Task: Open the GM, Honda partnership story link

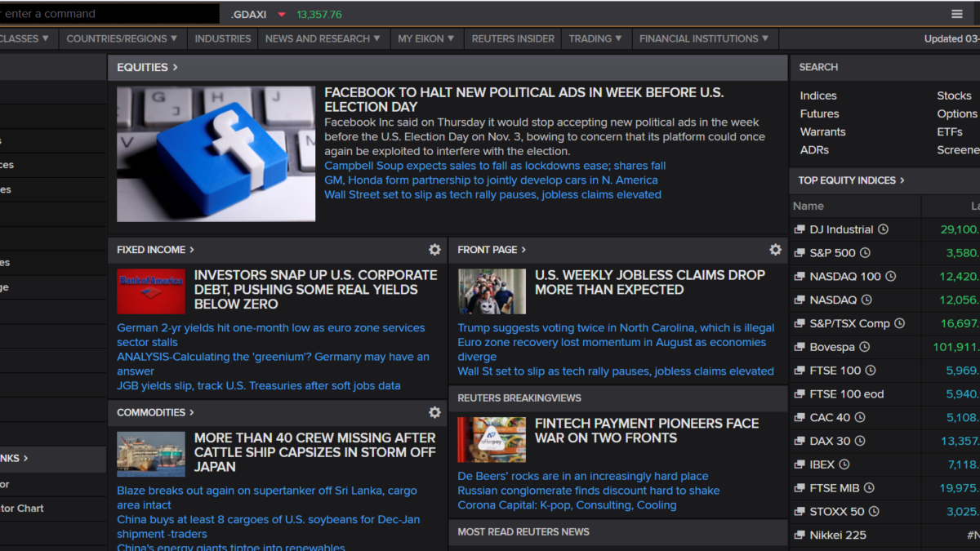Action: pos(491,180)
